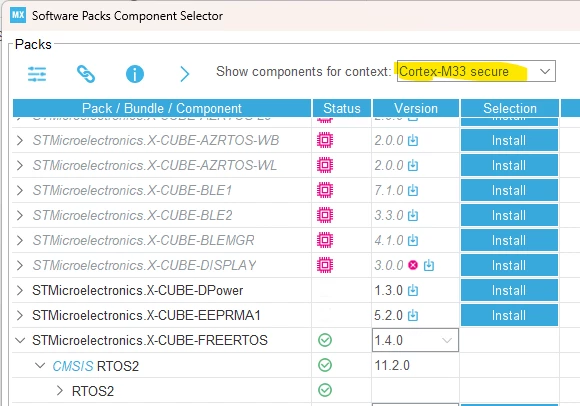580x406 pixels.
Task: Install the X-CUBE-DISPLAY pack
Action: click(509, 265)
